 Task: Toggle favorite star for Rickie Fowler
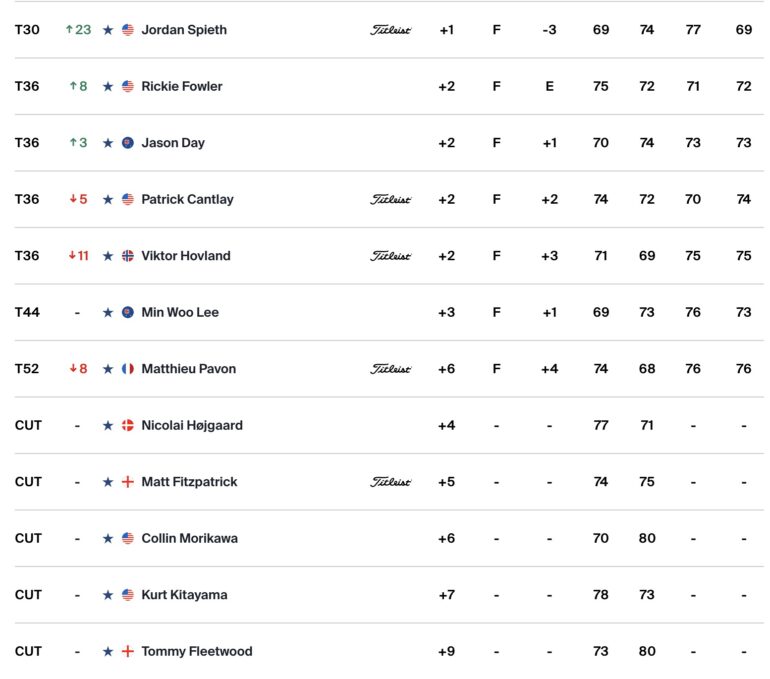tap(108, 86)
